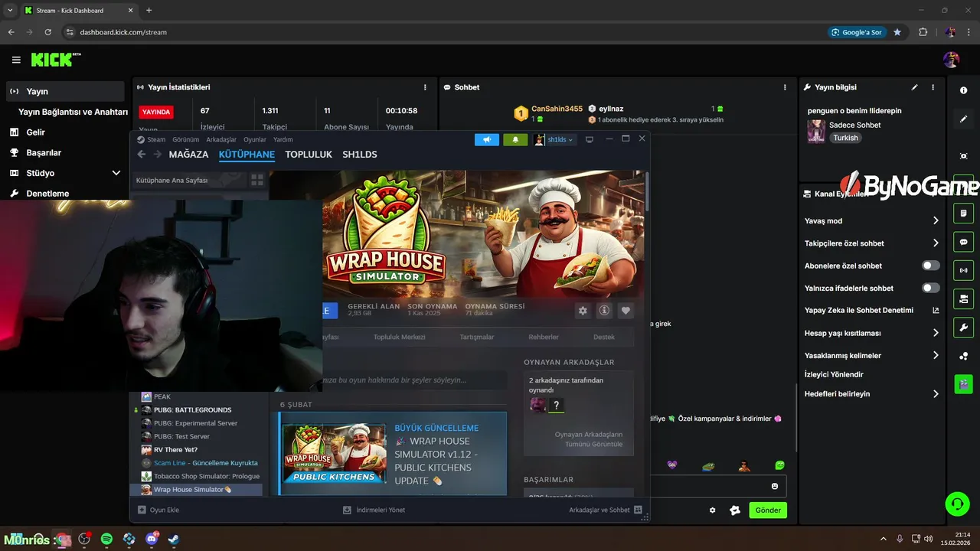The height and width of the screenshot is (551, 980).
Task: Bookmark page with Chrome star icon
Action: pos(897,32)
